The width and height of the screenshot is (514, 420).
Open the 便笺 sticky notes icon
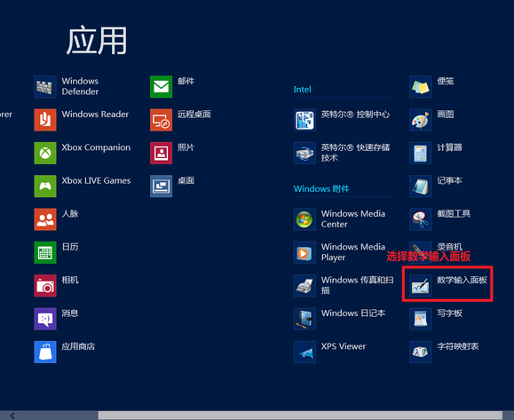click(421, 86)
